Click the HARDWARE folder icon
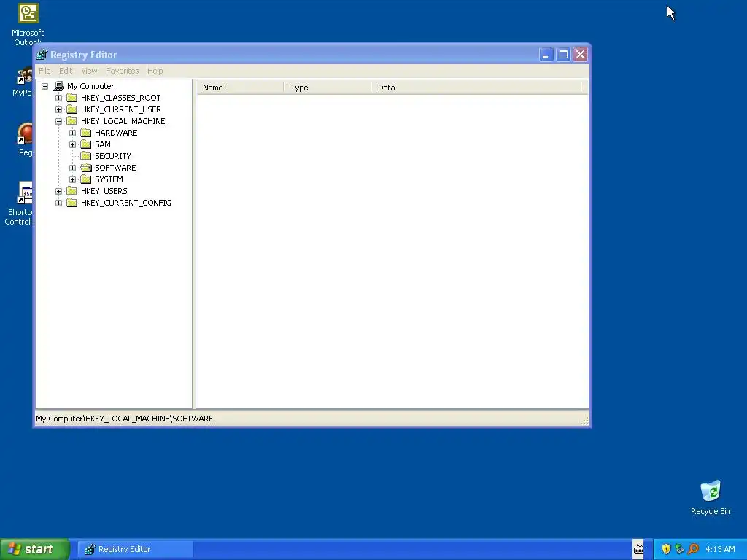This screenshot has width=747, height=560. [x=86, y=133]
